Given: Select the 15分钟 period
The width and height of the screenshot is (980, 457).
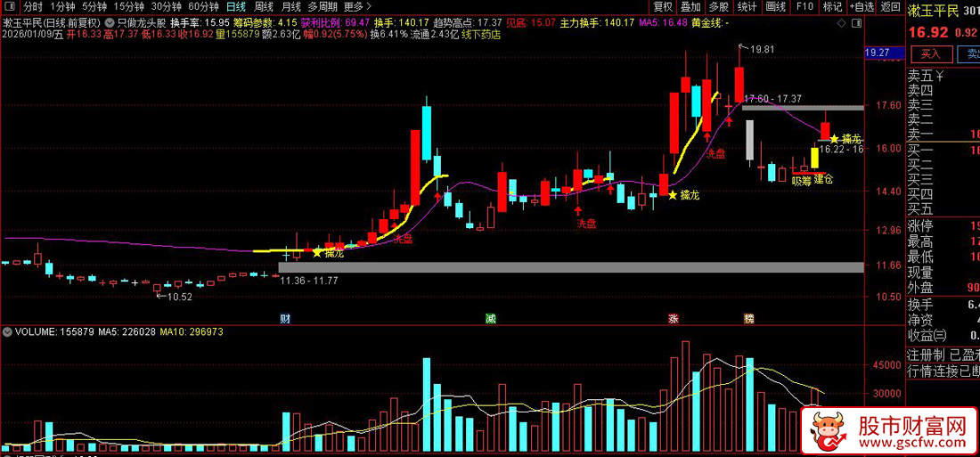Looking at the screenshot, I should 129,7.
